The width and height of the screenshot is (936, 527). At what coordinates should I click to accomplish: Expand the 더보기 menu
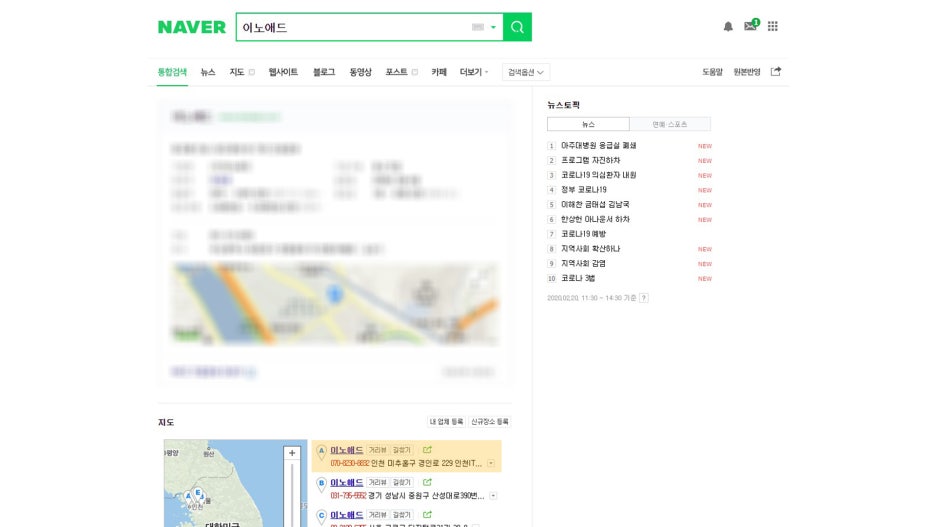point(474,72)
